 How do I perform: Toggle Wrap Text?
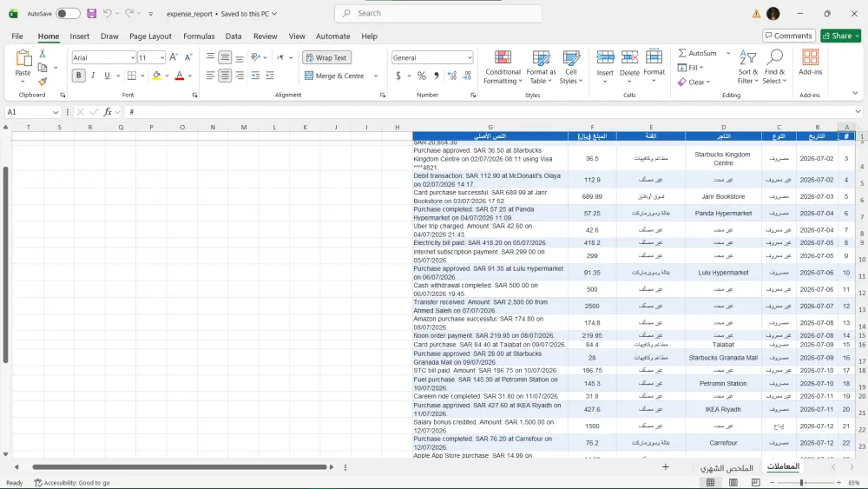pos(326,57)
